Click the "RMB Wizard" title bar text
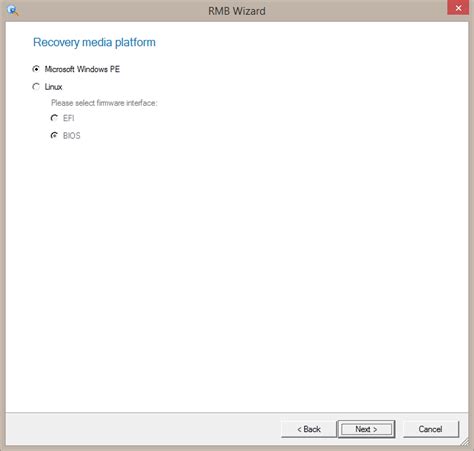474x451 pixels. coord(237,11)
